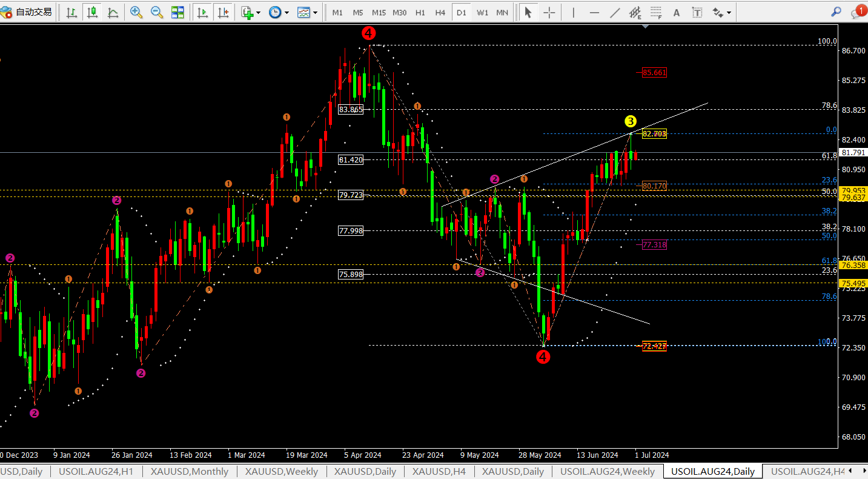
Task: Select the H4 timeframe button
Action: point(440,13)
